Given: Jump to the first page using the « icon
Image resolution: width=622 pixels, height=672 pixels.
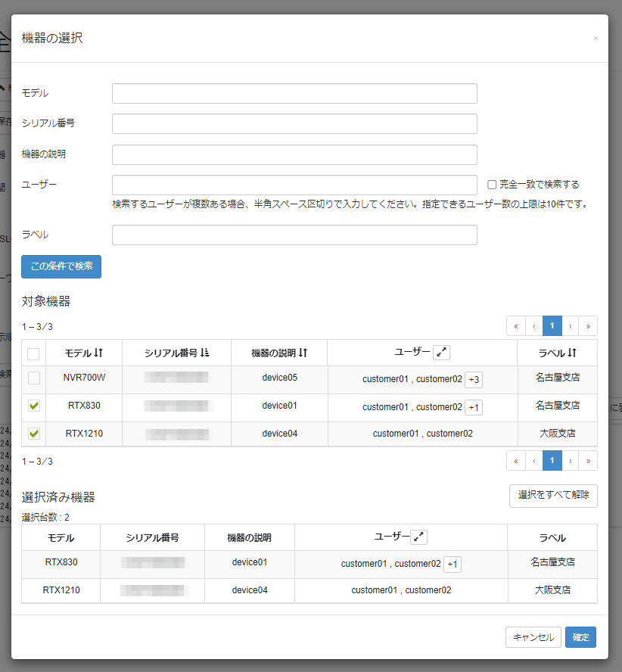Looking at the screenshot, I should [x=515, y=325].
